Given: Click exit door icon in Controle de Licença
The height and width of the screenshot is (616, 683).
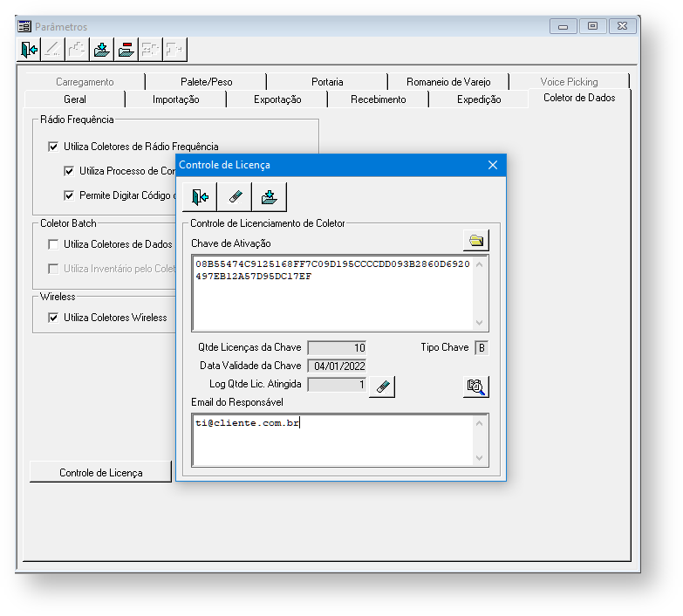Looking at the screenshot, I should 200,197.
